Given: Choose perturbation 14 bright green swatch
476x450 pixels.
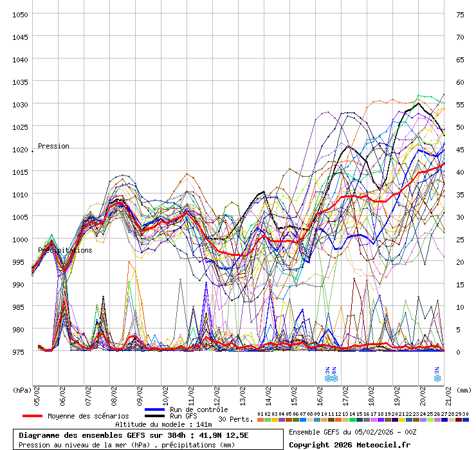Looking at the screenshot, I should pyautogui.click(x=352, y=420).
